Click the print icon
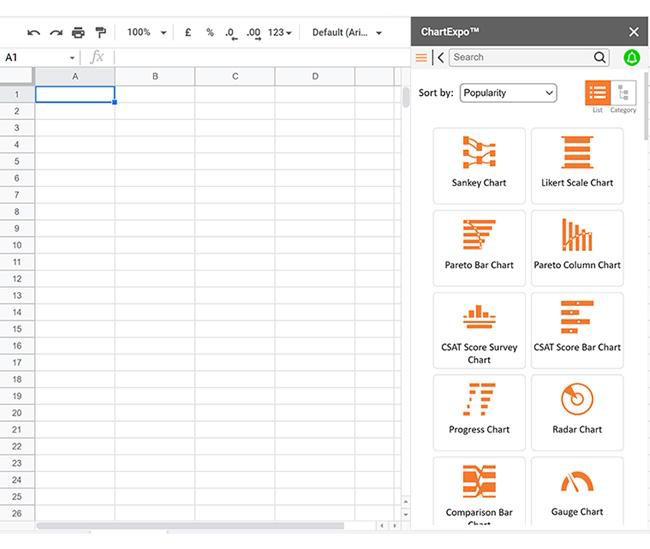This screenshot has height=549, width=650. [78, 32]
